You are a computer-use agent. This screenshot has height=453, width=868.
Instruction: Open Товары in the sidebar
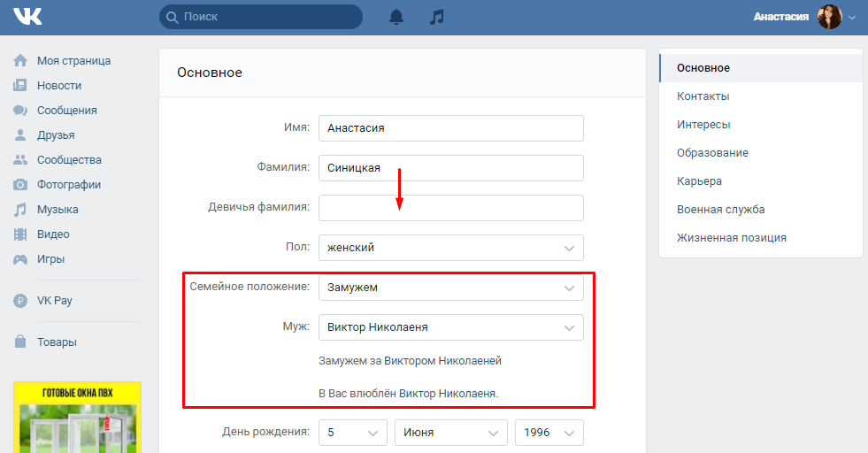click(57, 342)
